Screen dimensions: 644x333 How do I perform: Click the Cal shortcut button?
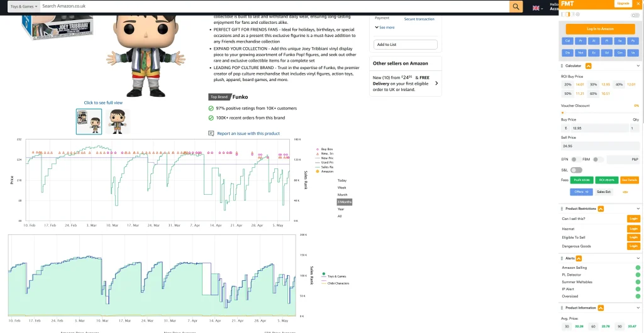point(567,41)
